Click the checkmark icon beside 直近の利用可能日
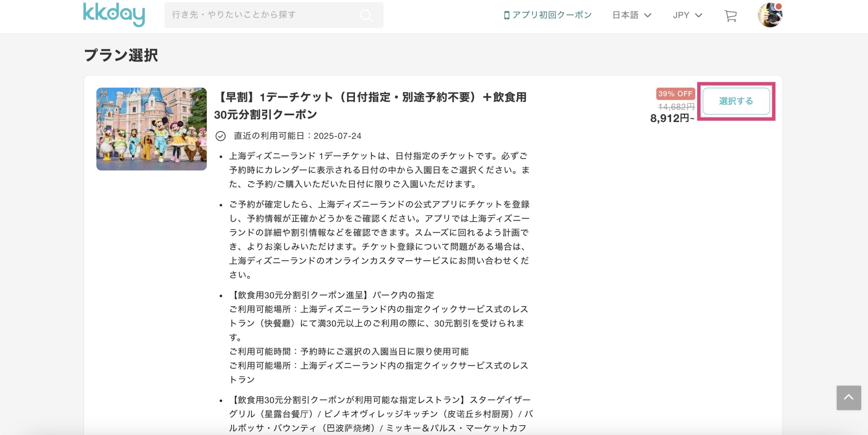The height and width of the screenshot is (435, 868). [x=220, y=136]
